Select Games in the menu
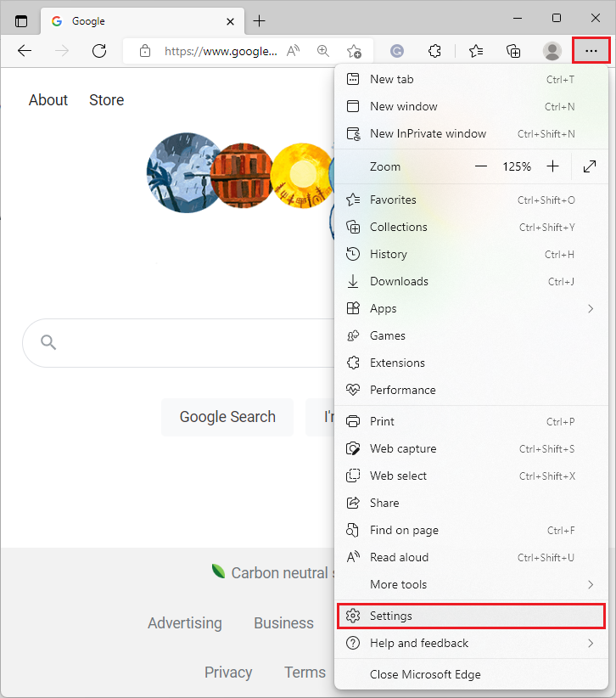616x698 pixels. (471, 335)
